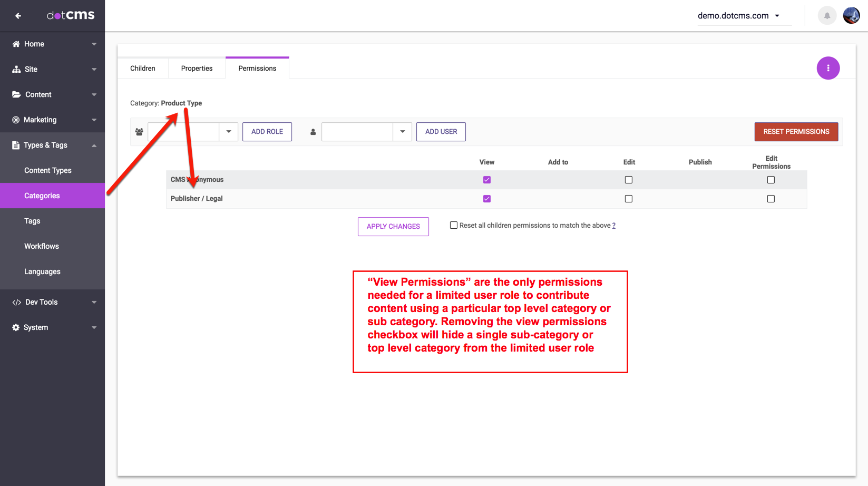
Task: Click the Apply Changes button
Action: [393, 227]
